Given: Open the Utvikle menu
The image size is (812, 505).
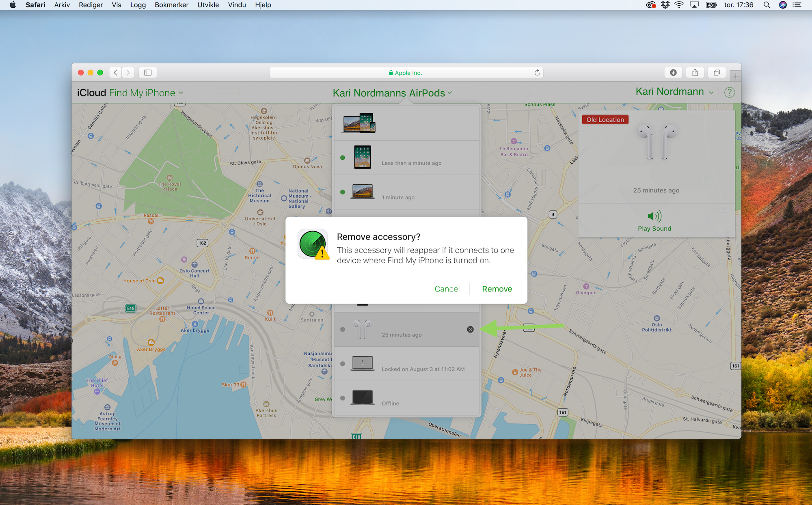Looking at the screenshot, I should 208,5.
